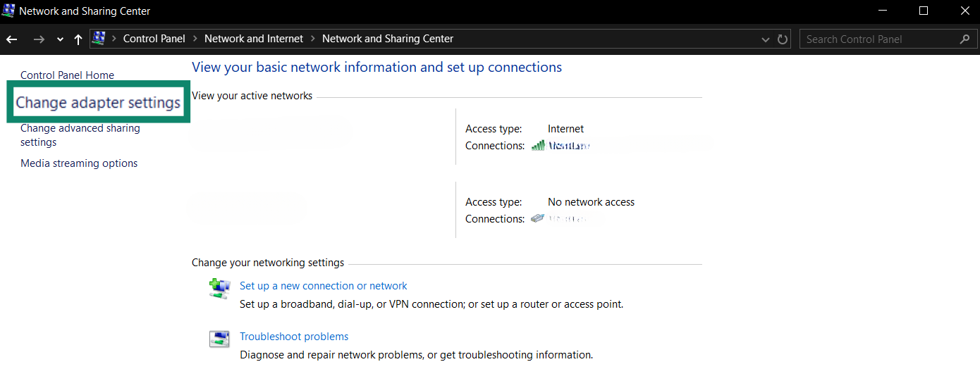Click the Wi-Fi signal bars connection icon
Screen dimensions: 980x369
539,146
